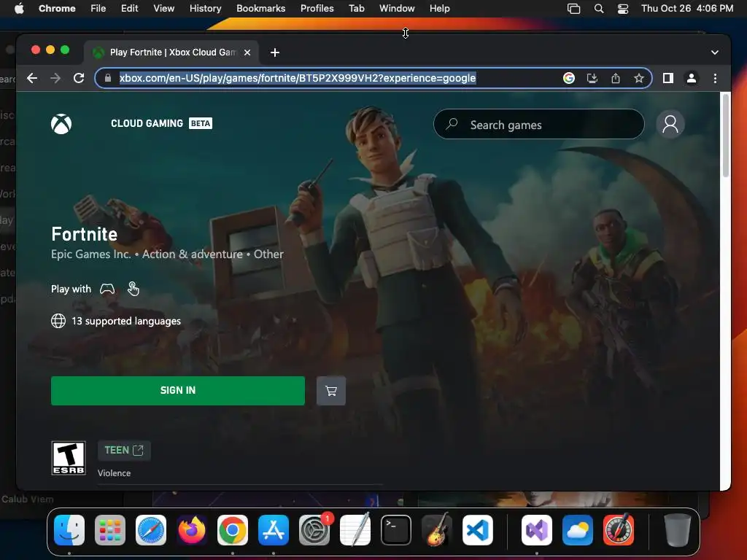Open System Settings from the Dock
Screen dimensions: 747x560
click(x=314, y=530)
